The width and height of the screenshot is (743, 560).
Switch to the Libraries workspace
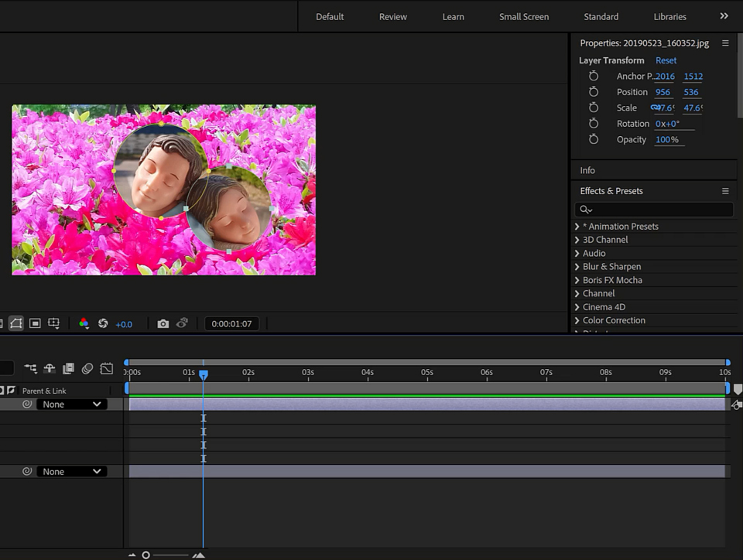pos(669,17)
